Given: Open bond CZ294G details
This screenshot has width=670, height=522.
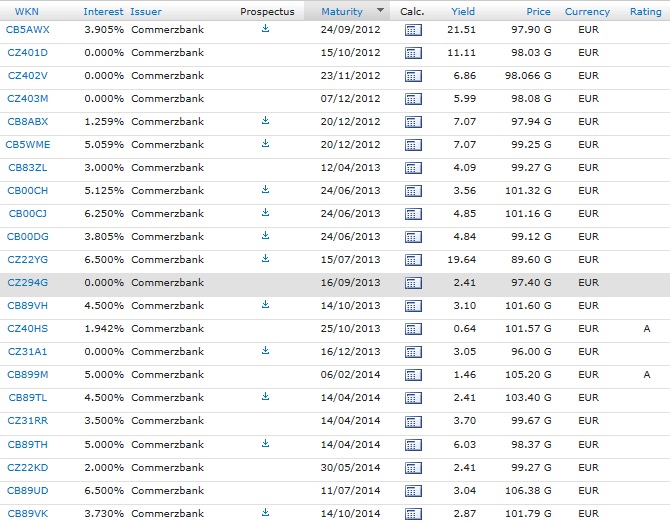Looking at the screenshot, I should pos(28,282).
